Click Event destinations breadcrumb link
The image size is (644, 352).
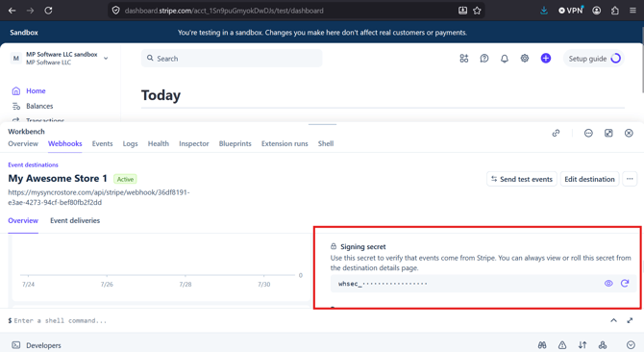(x=33, y=164)
